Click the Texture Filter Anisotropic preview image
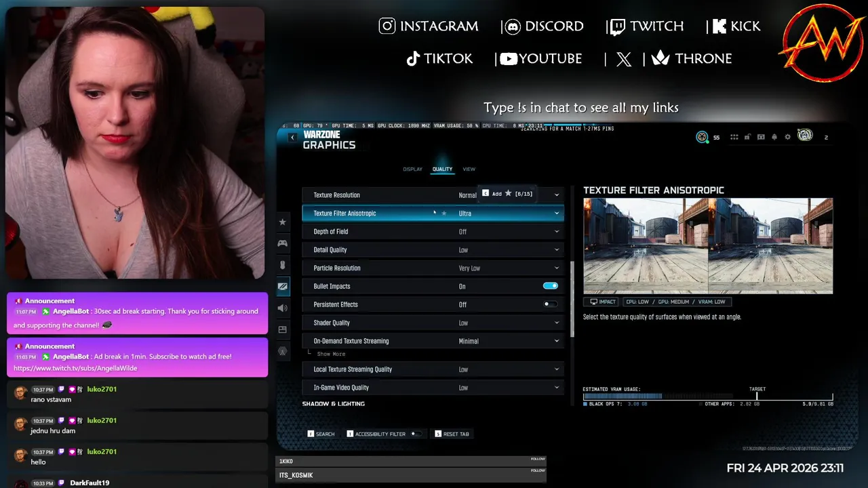The image size is (868, 488). 708,246
